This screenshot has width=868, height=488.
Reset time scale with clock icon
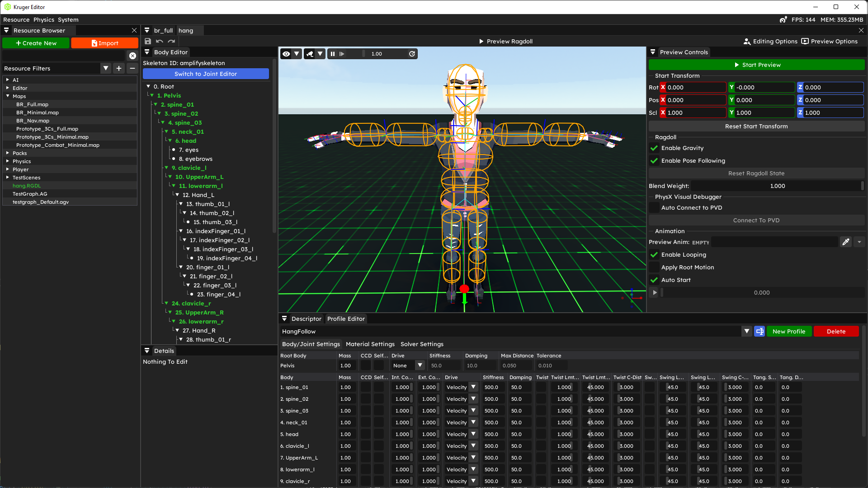click(x=412, y=54)
